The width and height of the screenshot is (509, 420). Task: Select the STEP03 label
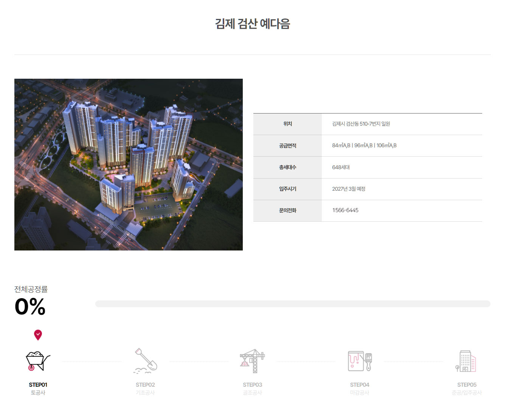pyautogui.click(x=252, y=385)
